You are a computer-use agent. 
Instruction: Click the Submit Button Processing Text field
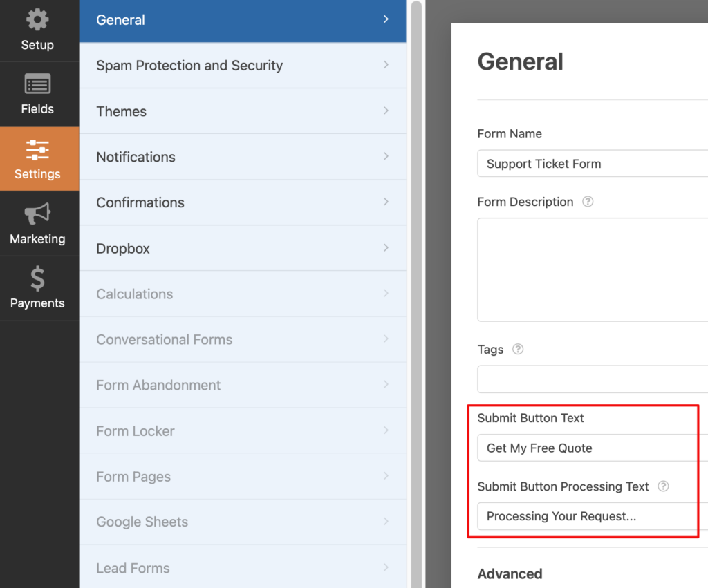click(x=593, y=516)
